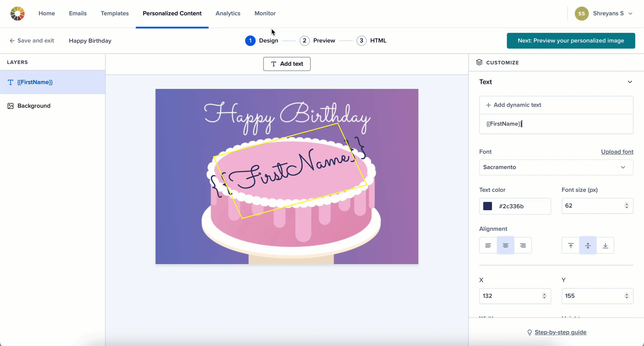The height and width of the screenshot is (346, 644).
Task: Open the text color swatch #2c336b
Action: [488, 206]
